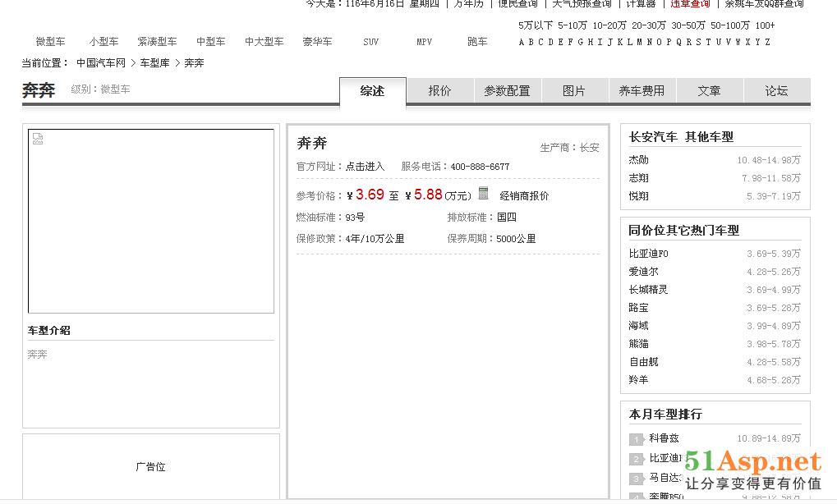This screenshot has height=504, width=837.
Task: Jump to brands starting with letter Z
Action: pos(767,42)
